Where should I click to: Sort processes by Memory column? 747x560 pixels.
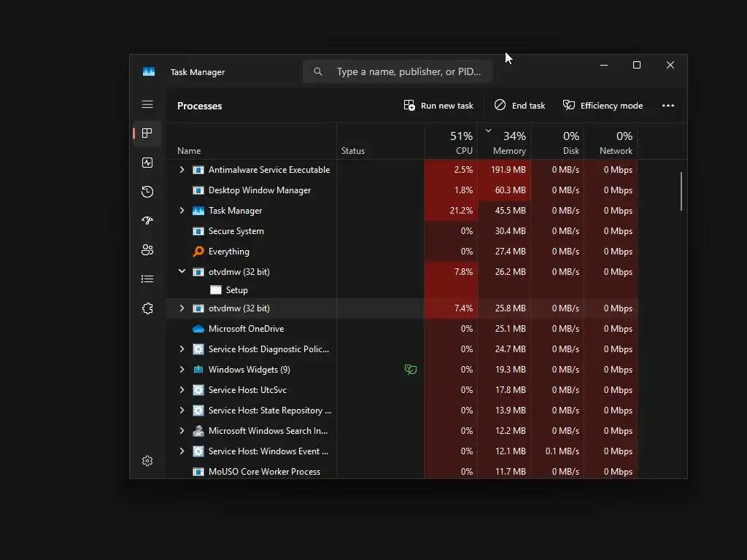504,141
